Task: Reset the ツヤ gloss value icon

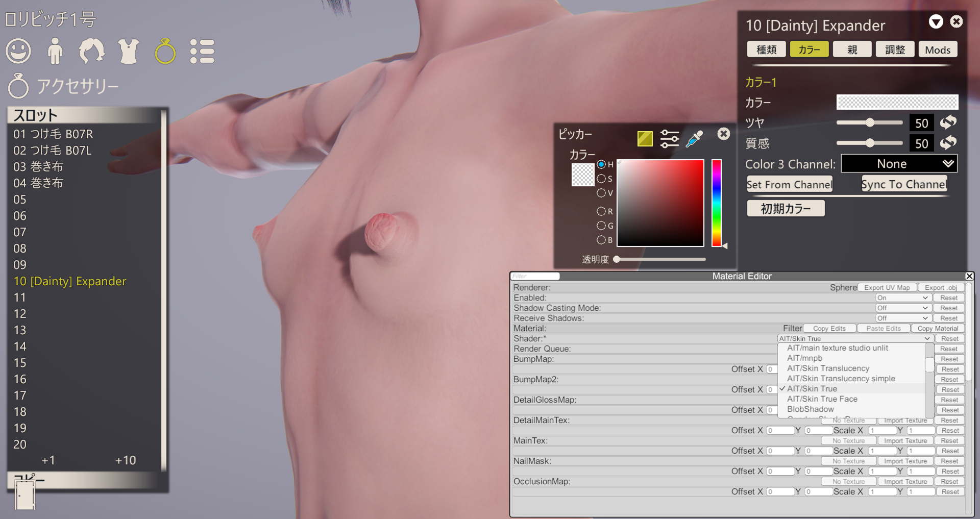Action: [x=948, y=122]
